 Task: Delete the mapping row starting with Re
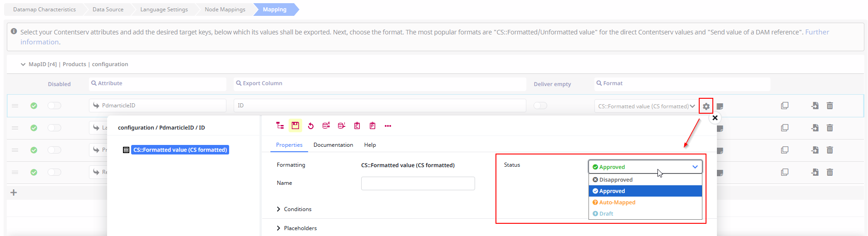click(830, 172)
